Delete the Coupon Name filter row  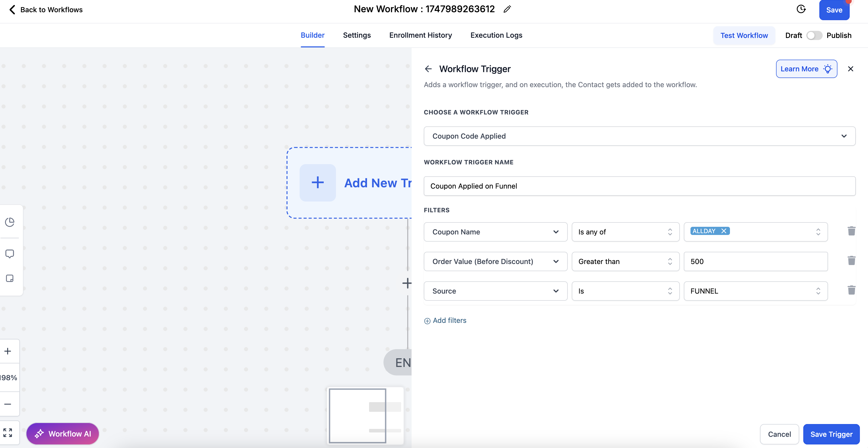[x=851, y=231]
